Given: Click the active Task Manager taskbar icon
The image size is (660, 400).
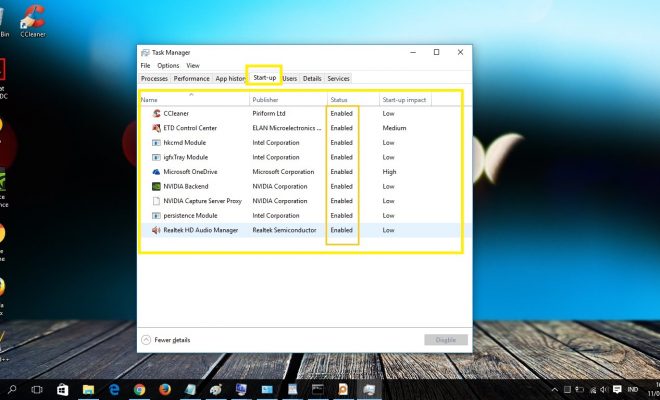Looking at the screenshot, I should [369, 389].
